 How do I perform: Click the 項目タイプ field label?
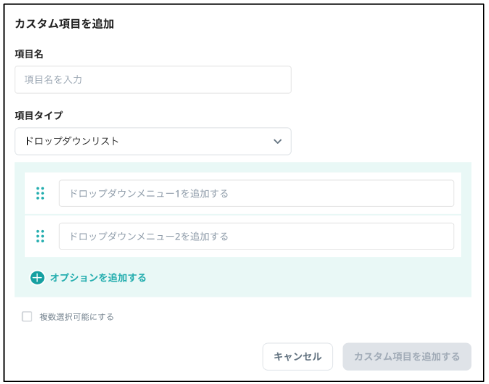[39, 115]
